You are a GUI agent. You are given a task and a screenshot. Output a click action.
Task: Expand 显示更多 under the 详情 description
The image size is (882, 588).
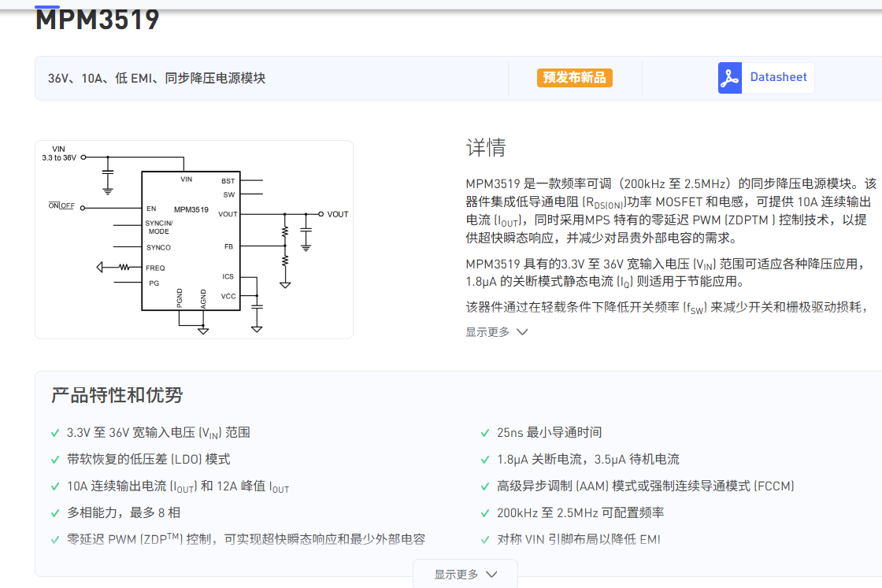pos(496,331)
